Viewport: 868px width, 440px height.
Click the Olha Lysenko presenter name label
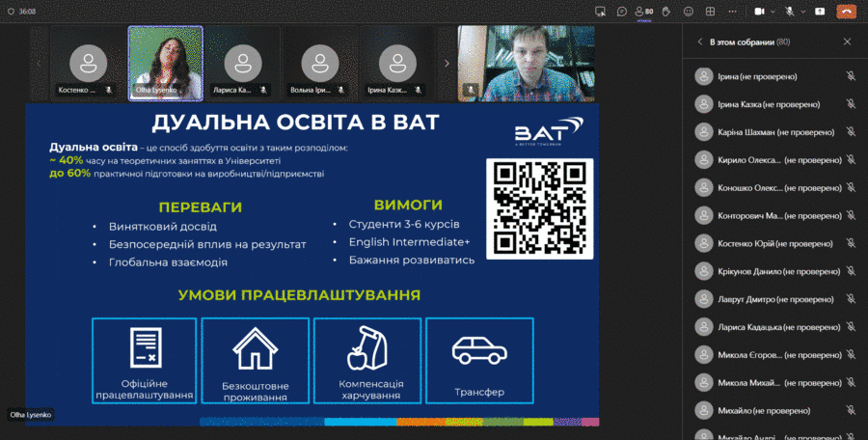click(x=31, y=415)
